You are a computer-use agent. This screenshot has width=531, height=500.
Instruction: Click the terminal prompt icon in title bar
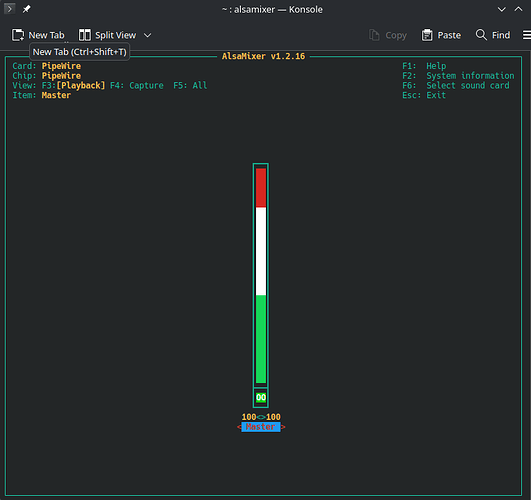(x=9, y=9)
